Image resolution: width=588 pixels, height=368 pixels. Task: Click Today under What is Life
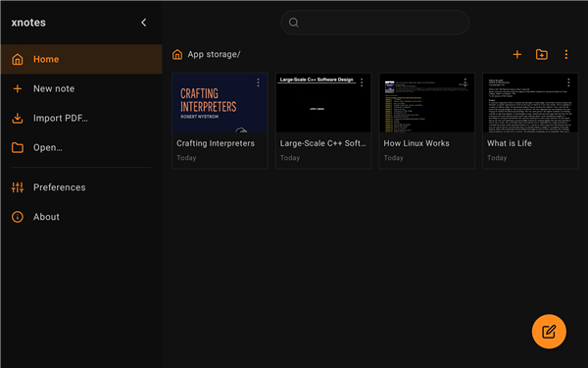click(x=497, y=158)
